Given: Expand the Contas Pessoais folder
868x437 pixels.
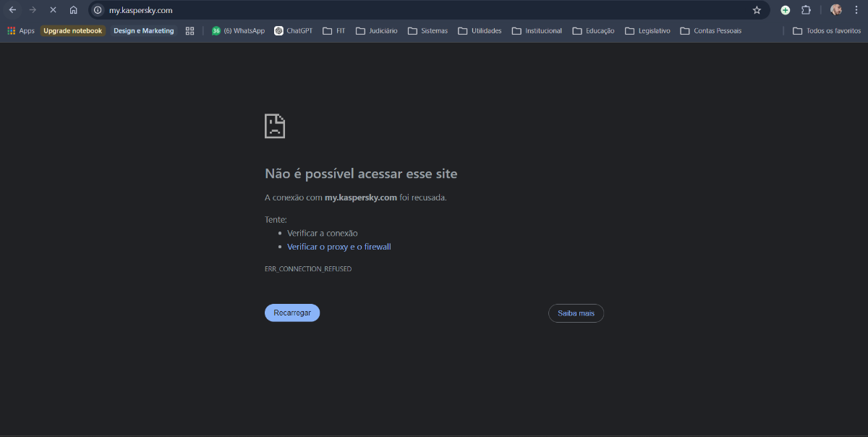Looking at the screenshot, I should point(710,31).
